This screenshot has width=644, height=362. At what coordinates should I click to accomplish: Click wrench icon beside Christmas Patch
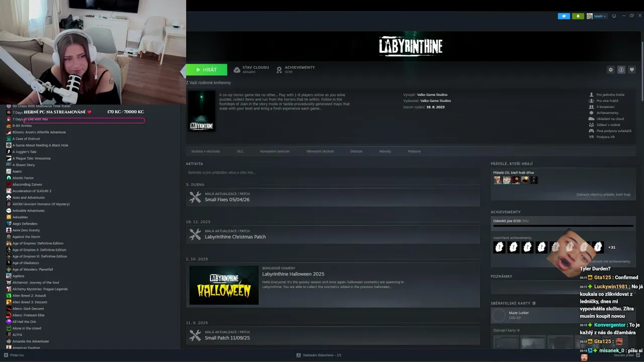coord(195,235)
